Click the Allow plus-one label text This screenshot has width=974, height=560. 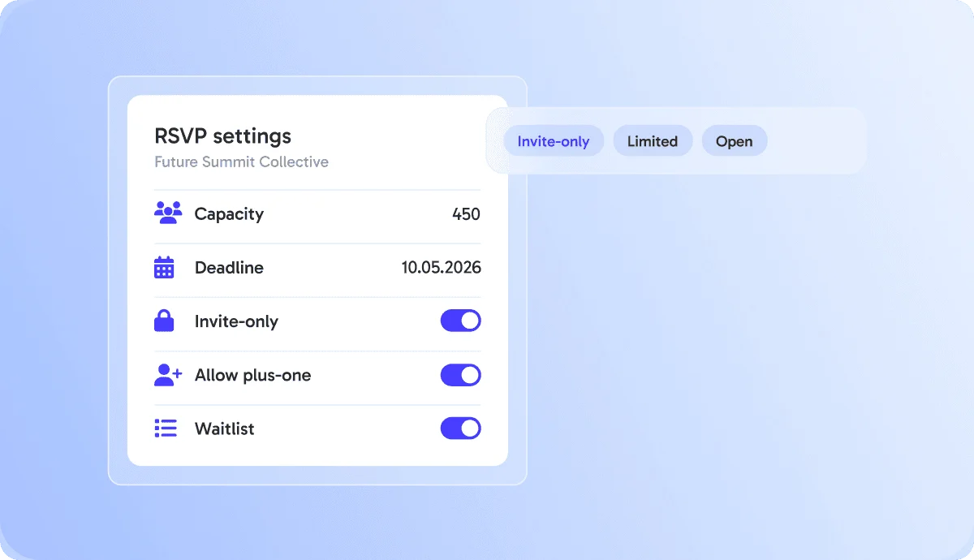252,375
